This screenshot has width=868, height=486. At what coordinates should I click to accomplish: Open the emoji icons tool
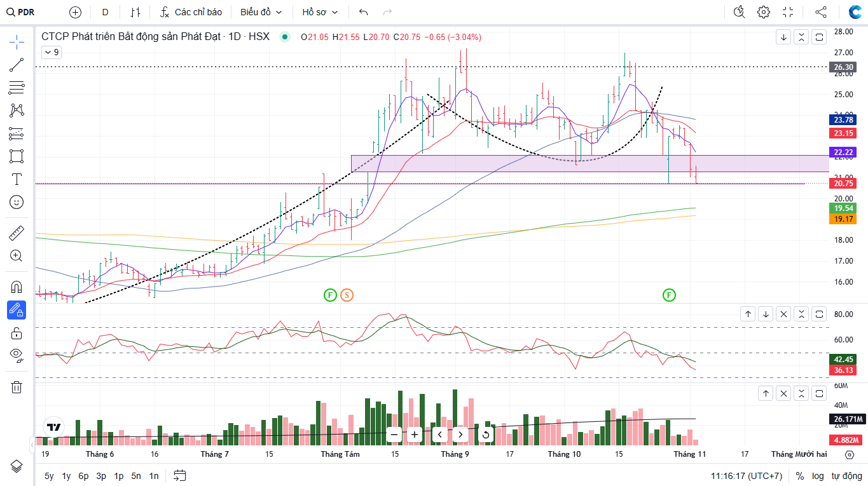(x=17, y=202)
